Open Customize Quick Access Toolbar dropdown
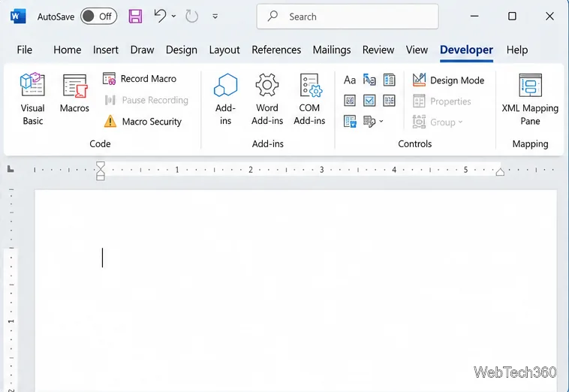The width and height of the screenshot is (569, 392). pos(215,17)
